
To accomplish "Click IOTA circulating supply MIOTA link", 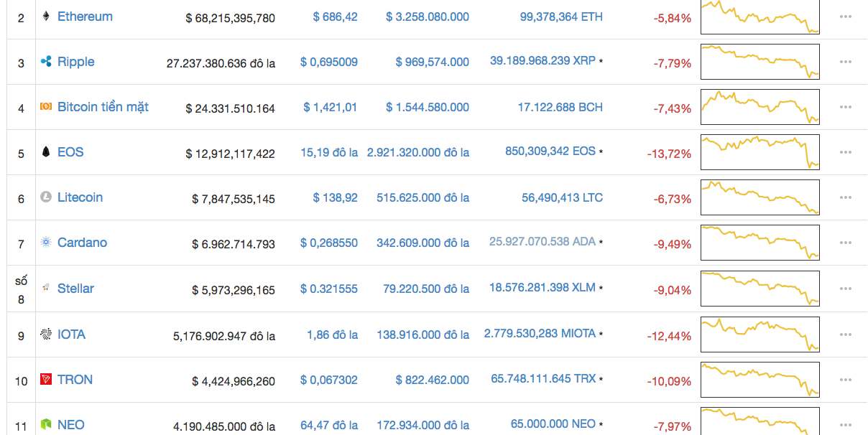I will click(x=540, y=334).
